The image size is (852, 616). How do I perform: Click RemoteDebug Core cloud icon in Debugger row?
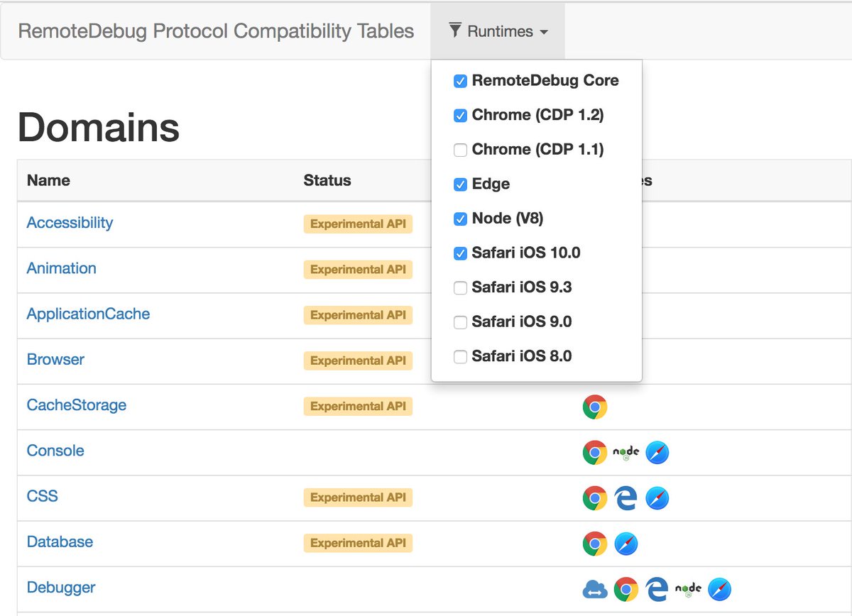595,589
